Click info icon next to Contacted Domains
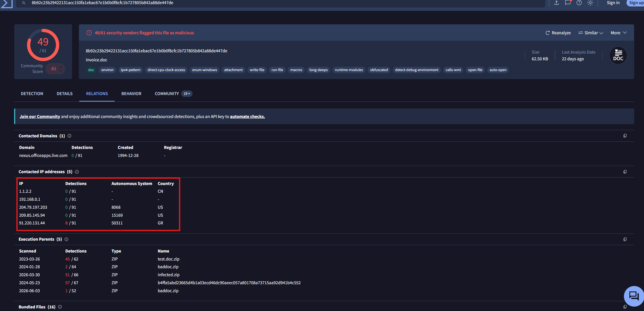644x311 pixels. [x=69, y=136]
